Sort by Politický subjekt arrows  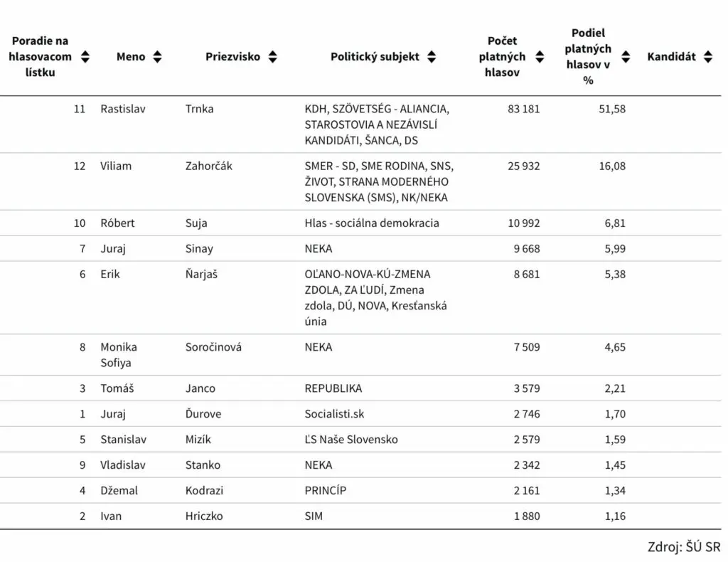pyautogui.click(x=432, y=57)
